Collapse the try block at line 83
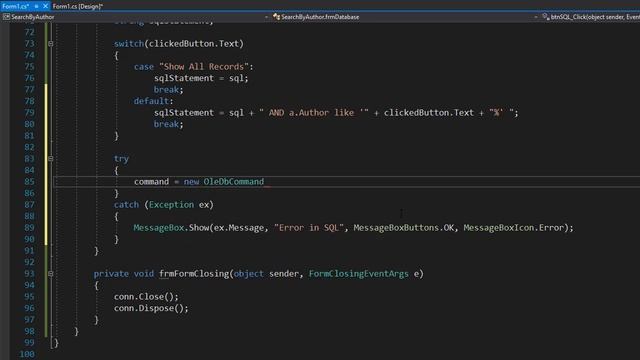The height and width of the screenshot is (360, 640). coord(51,158)
